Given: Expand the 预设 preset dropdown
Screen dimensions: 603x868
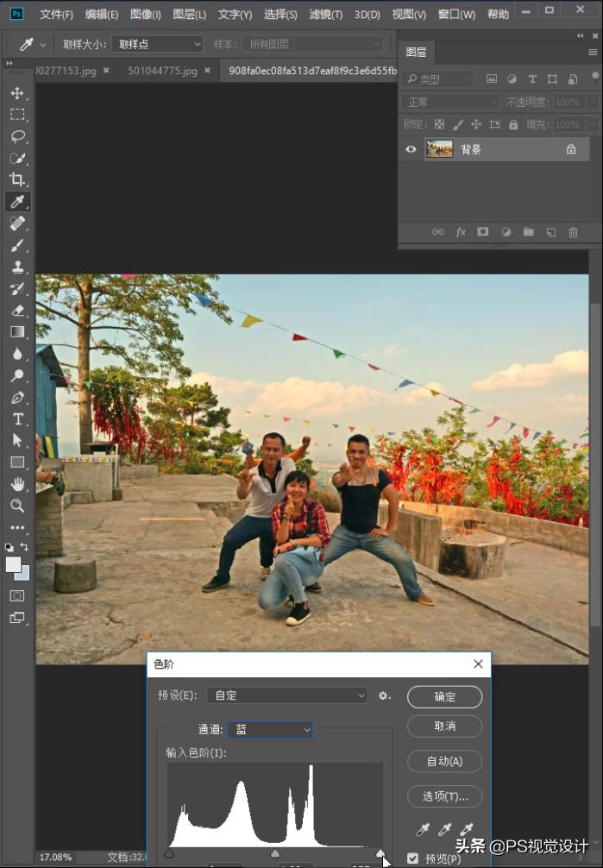Looking at the screenshot, I should tap(287, 695).
